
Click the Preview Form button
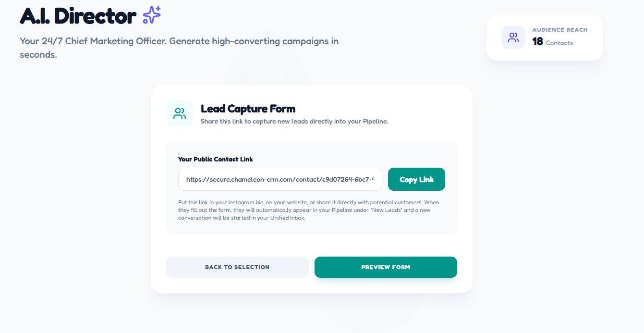pos(385,267)
